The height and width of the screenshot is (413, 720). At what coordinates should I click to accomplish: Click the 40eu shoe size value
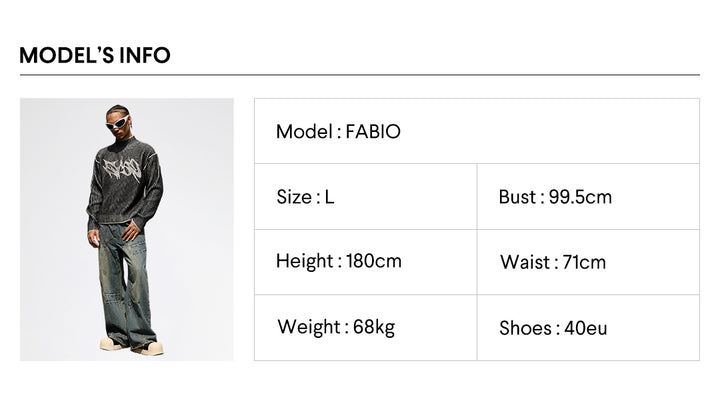[585, 328]
